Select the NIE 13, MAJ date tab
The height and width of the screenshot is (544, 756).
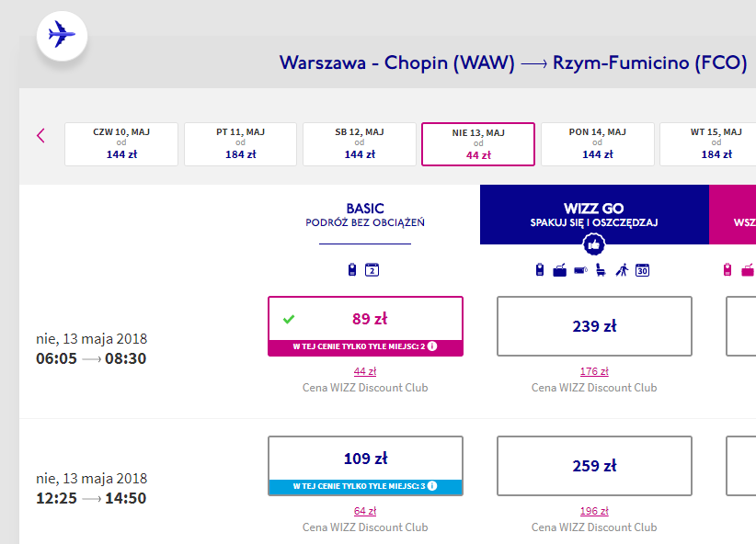(x=478, y=144)
